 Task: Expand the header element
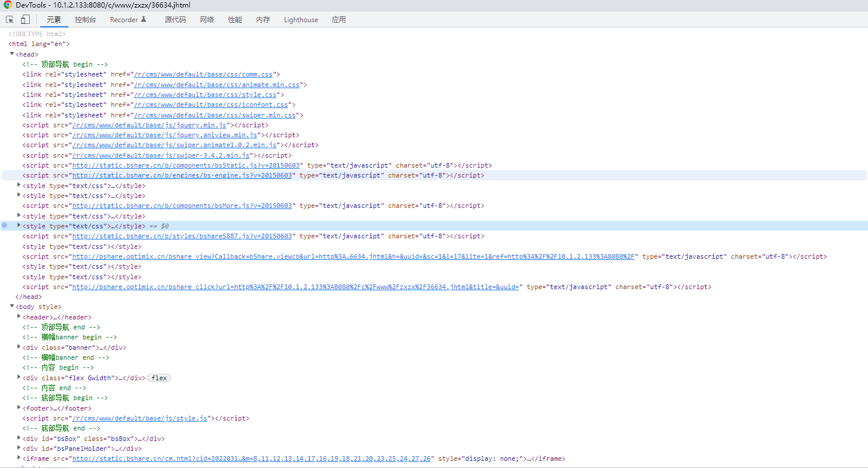point(19,317)
